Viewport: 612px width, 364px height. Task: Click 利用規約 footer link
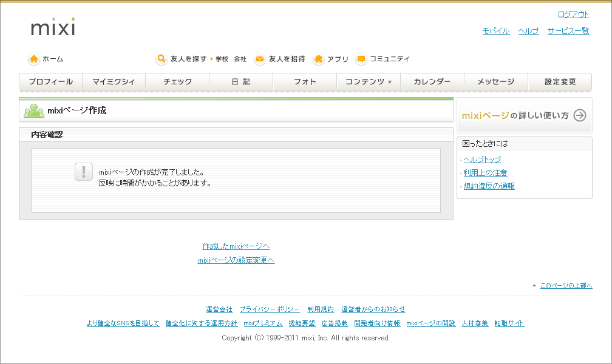321,309
